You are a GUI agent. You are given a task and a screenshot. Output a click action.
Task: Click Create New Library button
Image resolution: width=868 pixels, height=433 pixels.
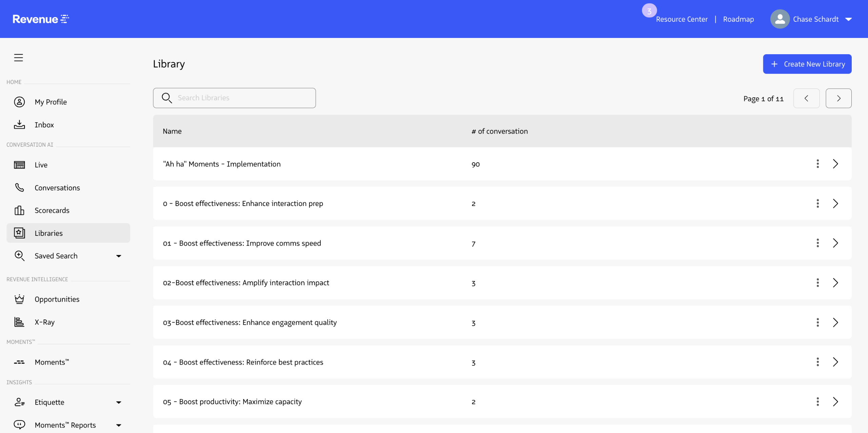pyautogui.click(x=807, y=64)
